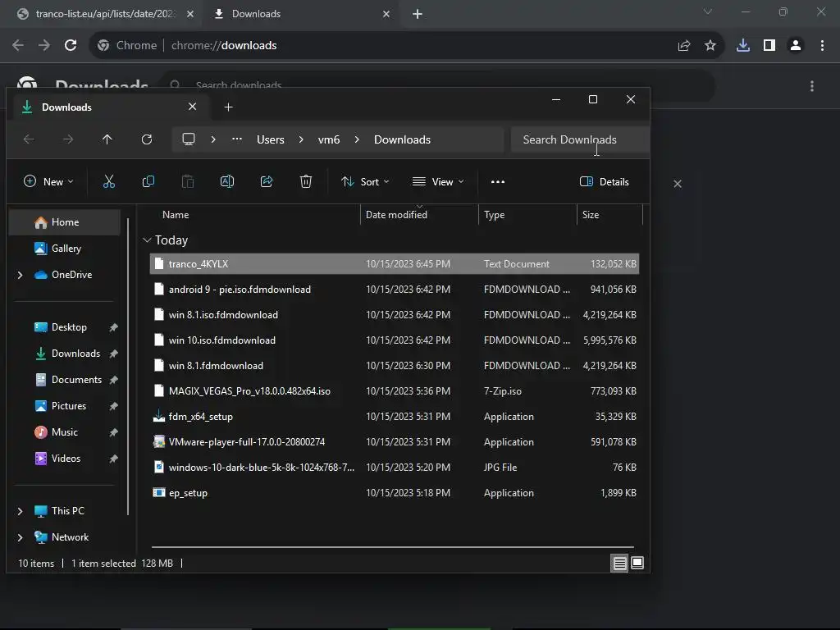Switch to large thumbnails view icon in status bar
This screenshot has width=840, height=630.
pos(637,563)
